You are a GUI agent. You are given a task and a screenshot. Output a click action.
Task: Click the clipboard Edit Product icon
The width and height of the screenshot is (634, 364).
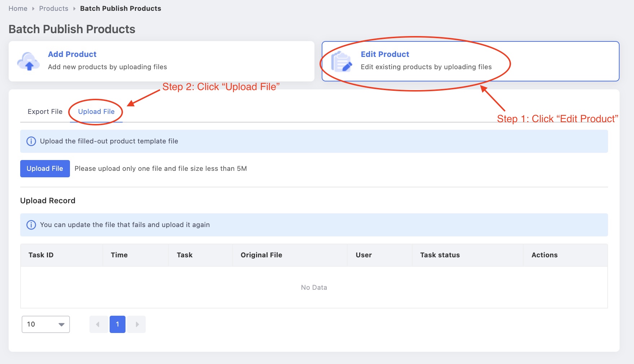coord(341,62)
